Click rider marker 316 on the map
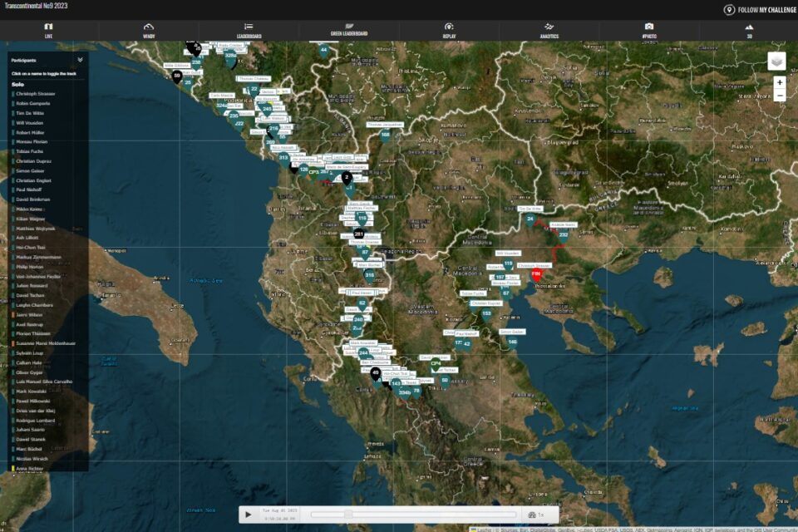798x532 pixels. point(369,275)
